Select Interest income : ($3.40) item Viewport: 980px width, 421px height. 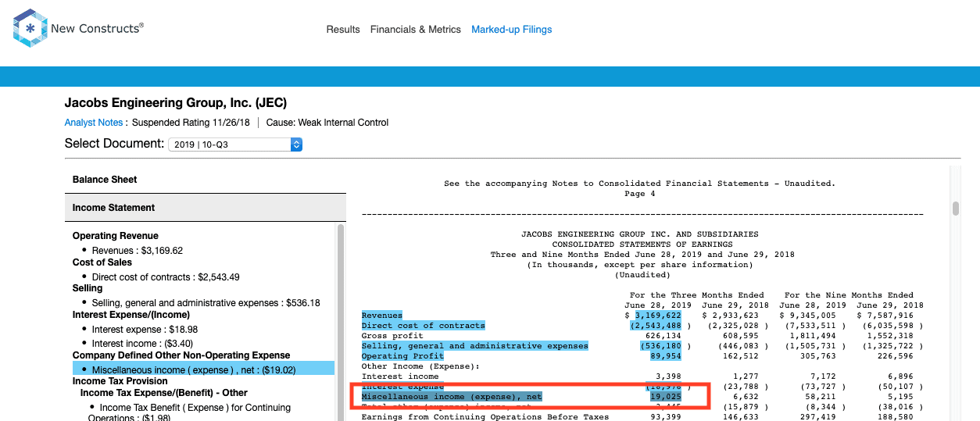click(142, 344)
